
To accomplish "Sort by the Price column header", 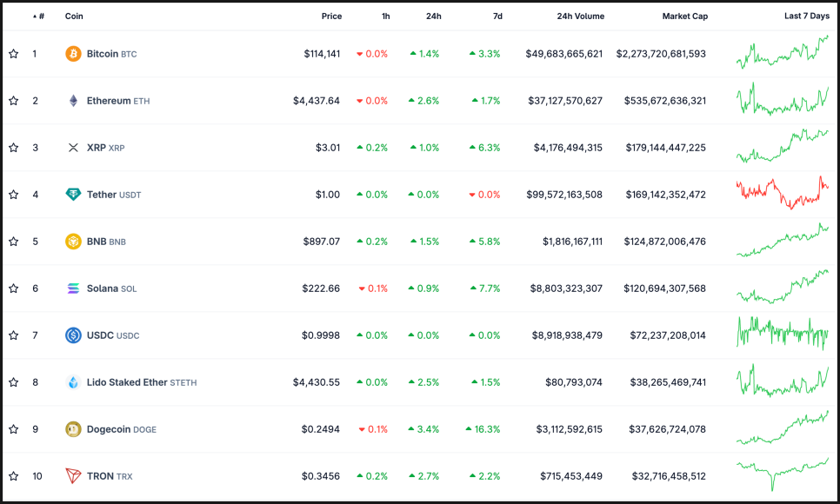I will 331,16.
